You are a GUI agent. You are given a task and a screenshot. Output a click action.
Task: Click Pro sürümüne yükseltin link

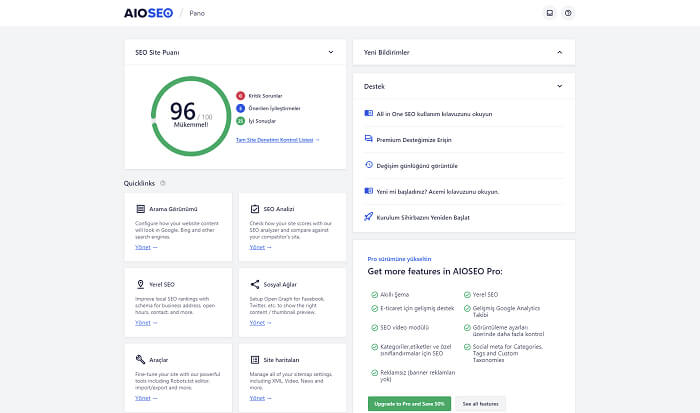[399, 259]
